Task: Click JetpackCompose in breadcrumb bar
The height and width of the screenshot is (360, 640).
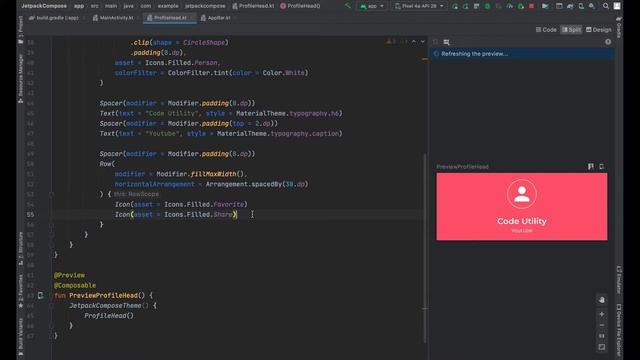Action: (x=44, y=6)
